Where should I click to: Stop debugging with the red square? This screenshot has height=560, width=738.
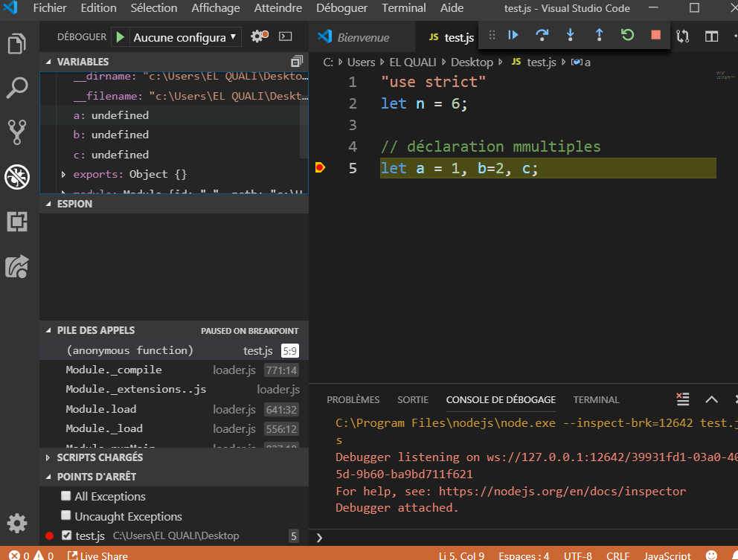point(655,35)
